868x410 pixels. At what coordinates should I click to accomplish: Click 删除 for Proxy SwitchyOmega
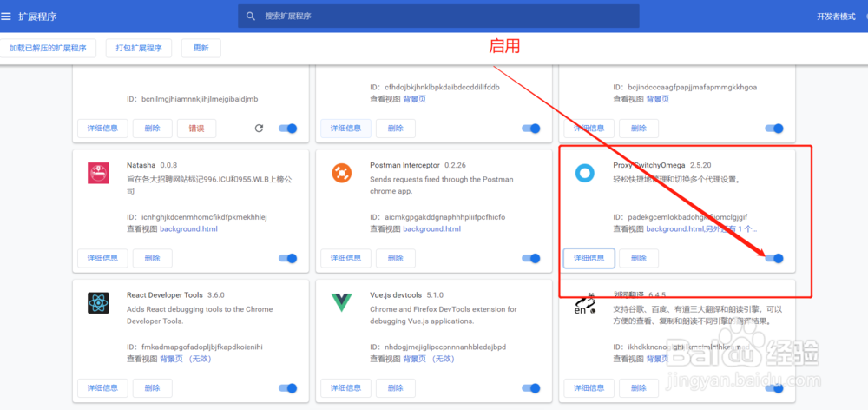tap(639, 258)
